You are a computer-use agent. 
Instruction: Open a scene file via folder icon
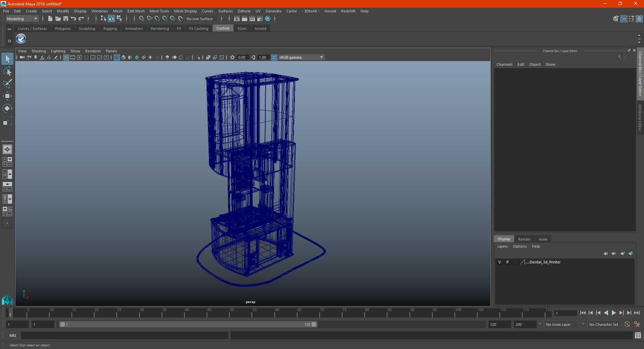click(x=58, y=19)
